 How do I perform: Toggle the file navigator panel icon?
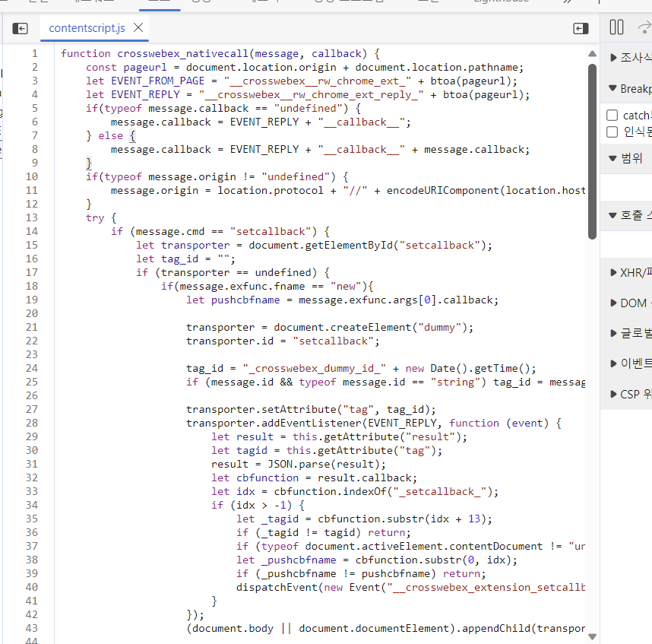point(21,27)
